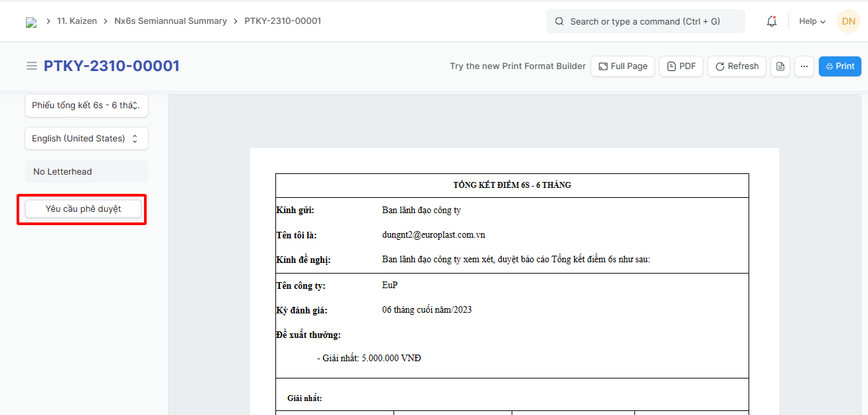Click the home logo icon in breadcrumb

coord(31,22)
